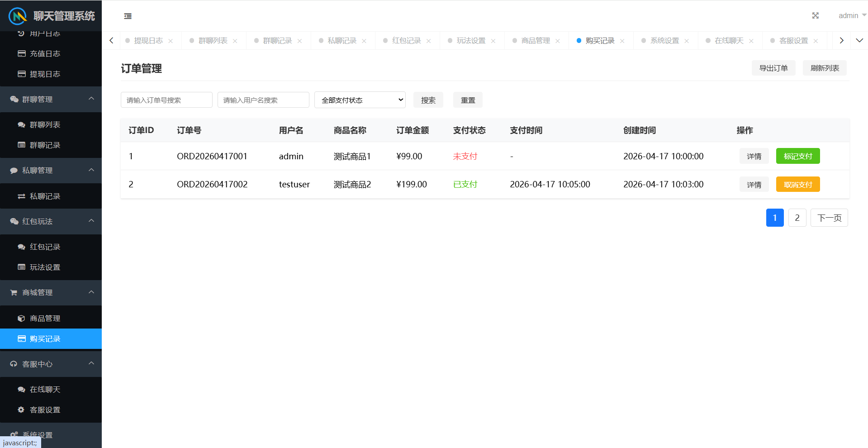The image size is (868, 448).
Task: Open 商品管理 in the sidebar
Action: click(45, 319)
